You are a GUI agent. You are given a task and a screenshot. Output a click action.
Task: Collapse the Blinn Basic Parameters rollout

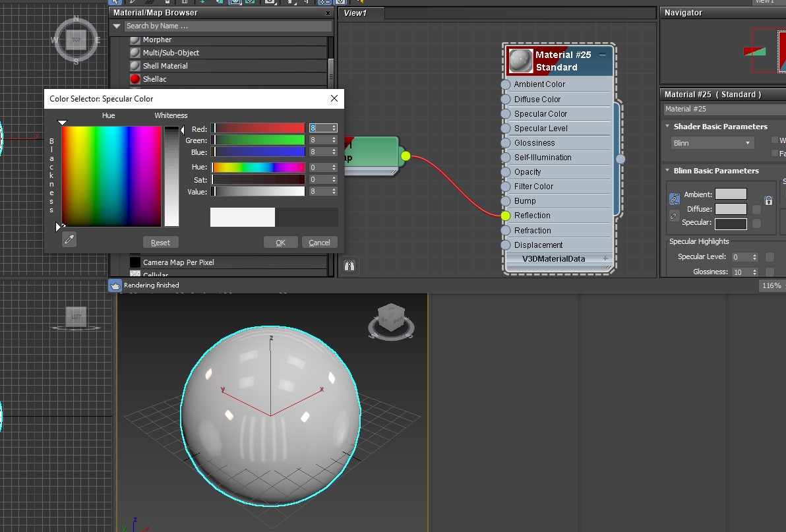(667, 170)
